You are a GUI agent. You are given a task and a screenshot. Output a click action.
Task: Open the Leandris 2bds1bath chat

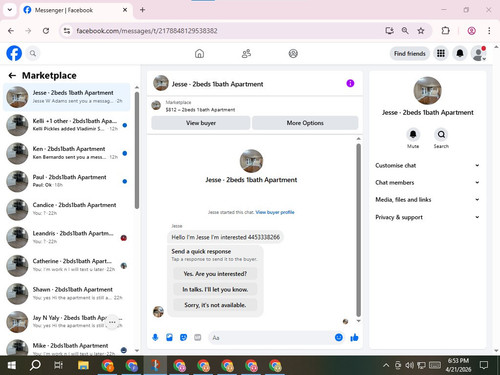pyautogui.click(x=66, y=237)
